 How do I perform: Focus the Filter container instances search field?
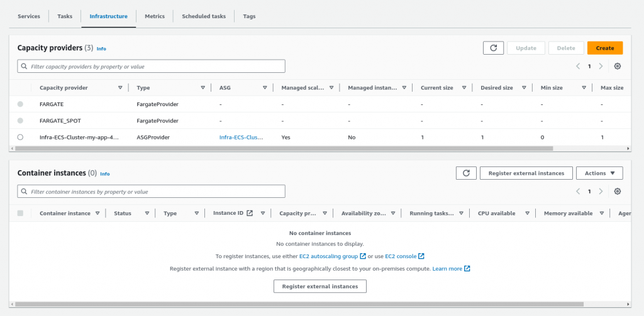tap(151, 192)
